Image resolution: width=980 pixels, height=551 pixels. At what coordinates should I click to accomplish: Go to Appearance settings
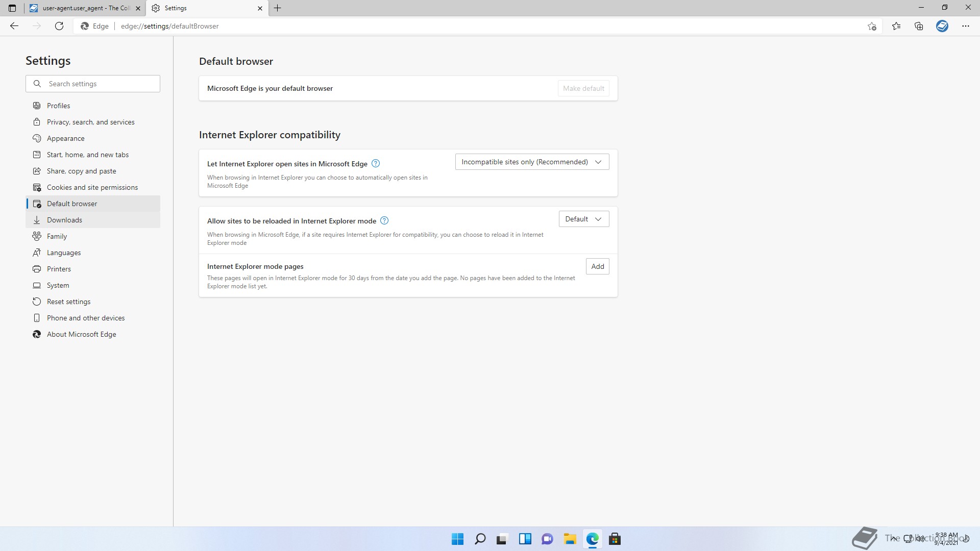click(x=93, y=138)
